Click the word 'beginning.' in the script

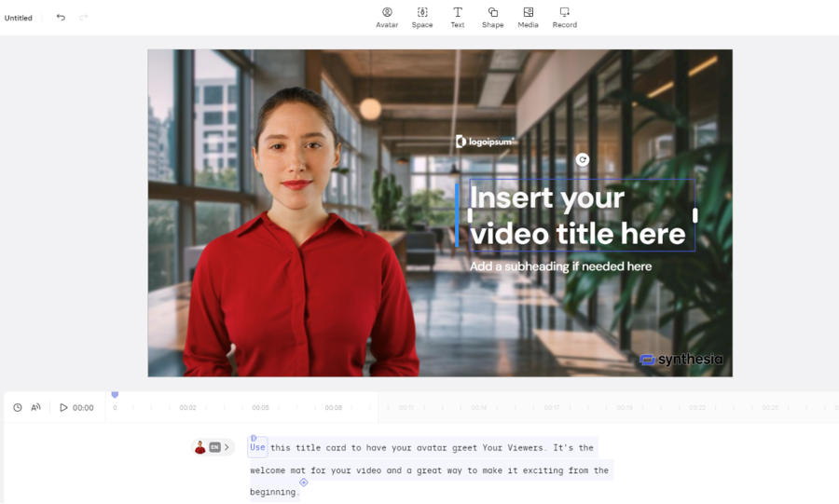tap(274, 492)
